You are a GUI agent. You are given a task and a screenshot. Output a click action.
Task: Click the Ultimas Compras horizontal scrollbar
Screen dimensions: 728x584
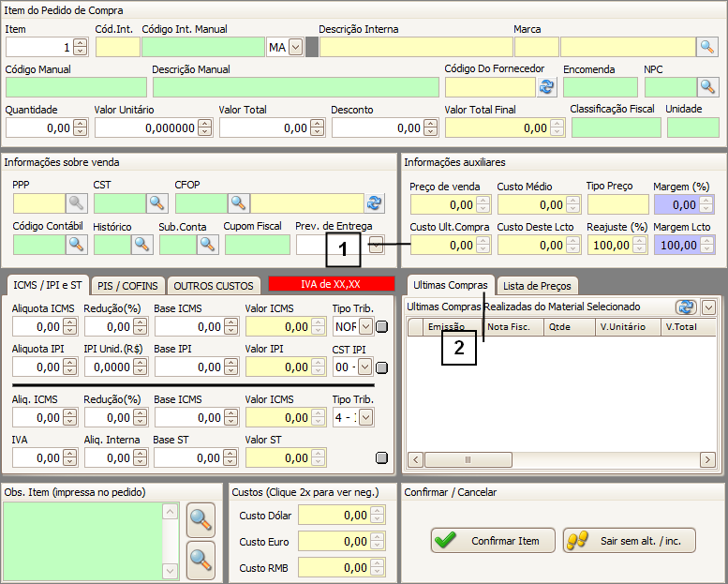point(562,461)
